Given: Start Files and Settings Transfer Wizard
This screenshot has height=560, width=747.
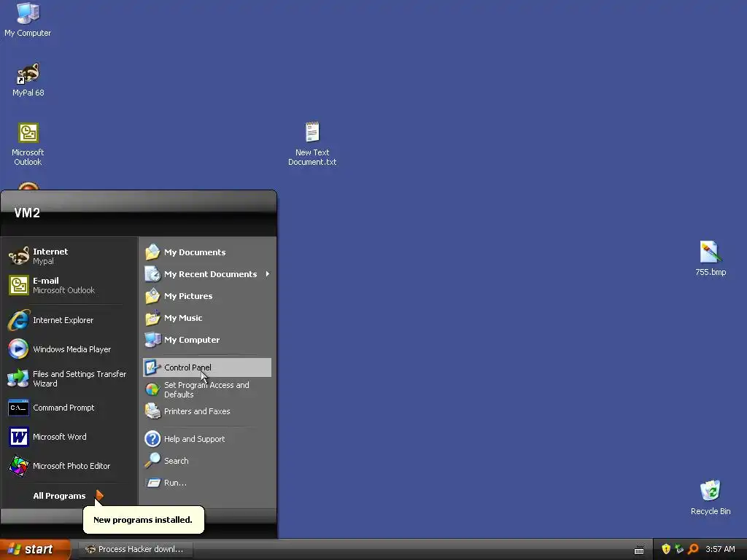Looking at the screenshot, I should coord(69,378).
